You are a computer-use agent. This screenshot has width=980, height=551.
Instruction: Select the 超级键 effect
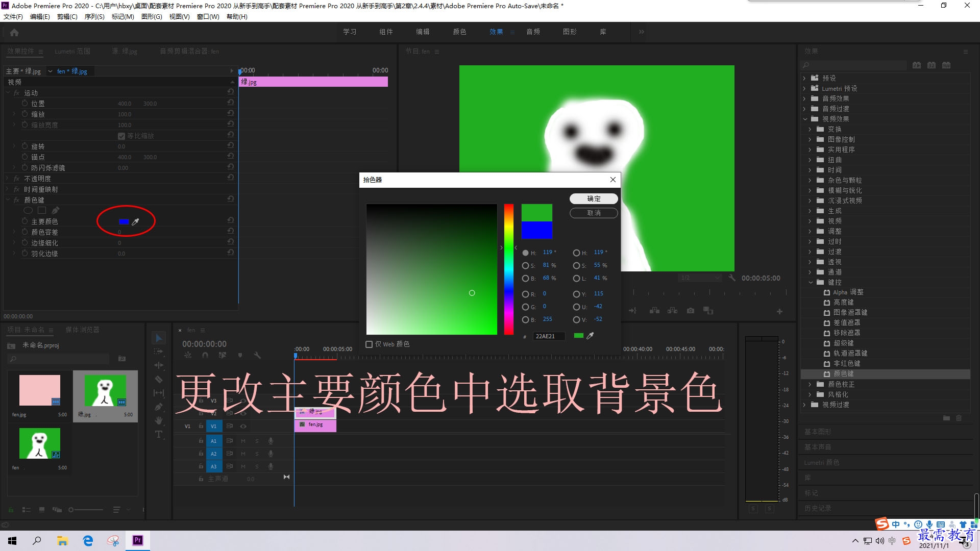point(843,343)
